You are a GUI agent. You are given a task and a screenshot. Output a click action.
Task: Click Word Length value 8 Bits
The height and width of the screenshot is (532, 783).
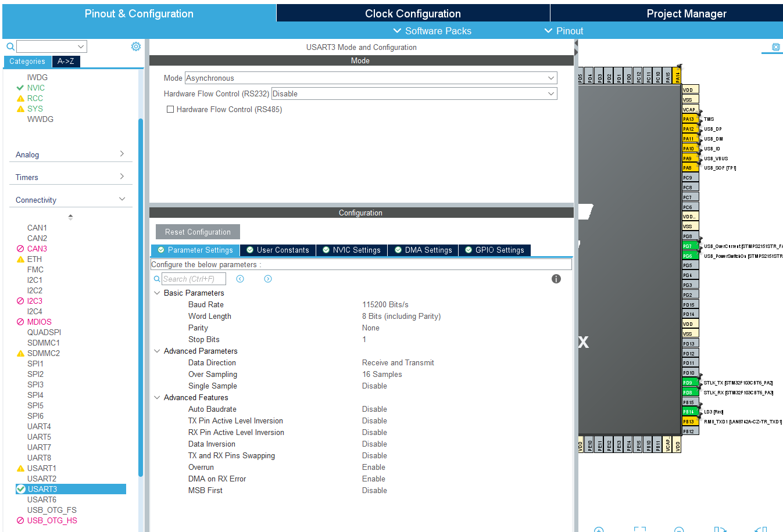click(x=401, y=316)
